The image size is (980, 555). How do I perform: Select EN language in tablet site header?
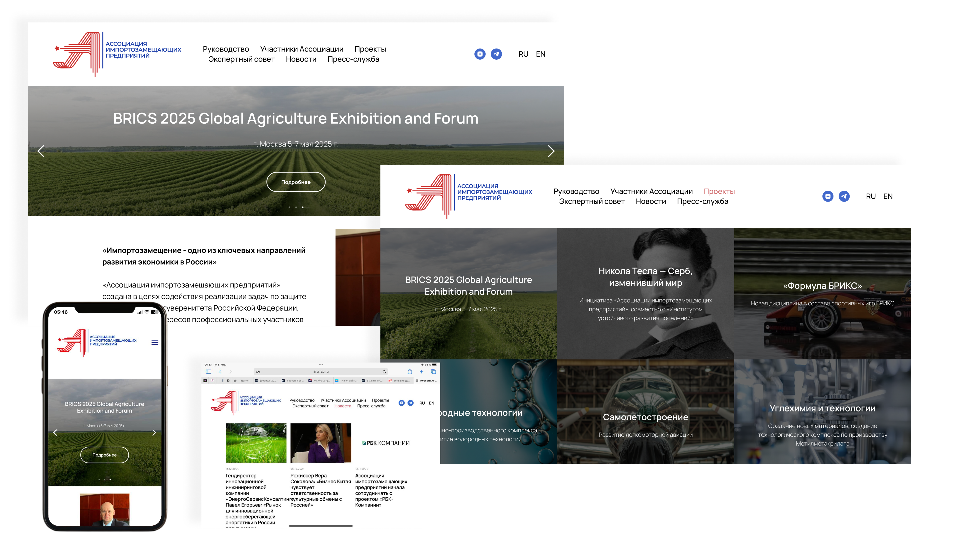[431, 403]
